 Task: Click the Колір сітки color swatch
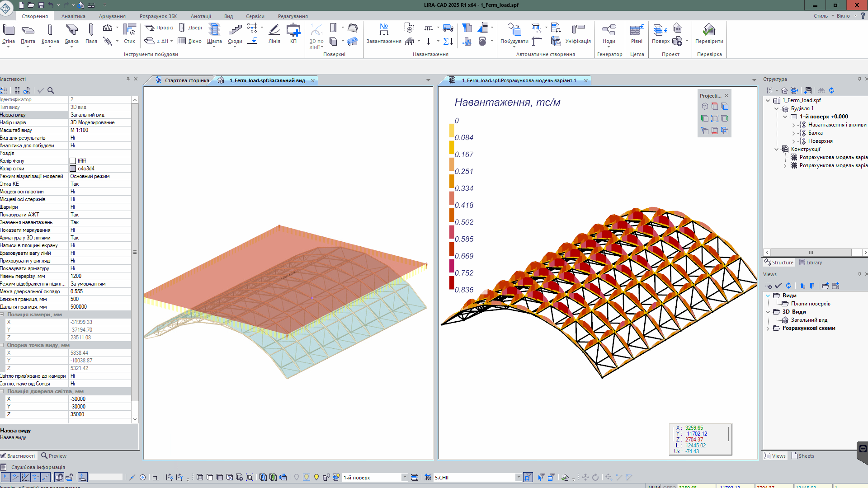coord(73,169)
